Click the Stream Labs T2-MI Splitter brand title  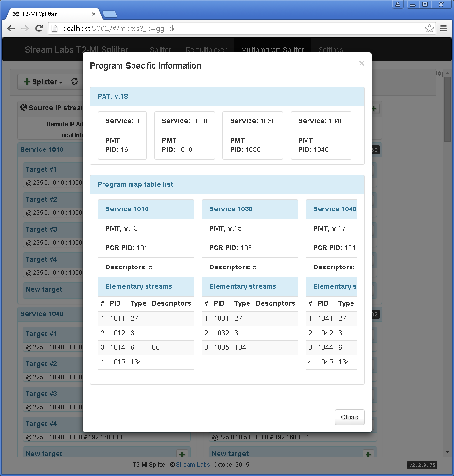pos(76,50)
